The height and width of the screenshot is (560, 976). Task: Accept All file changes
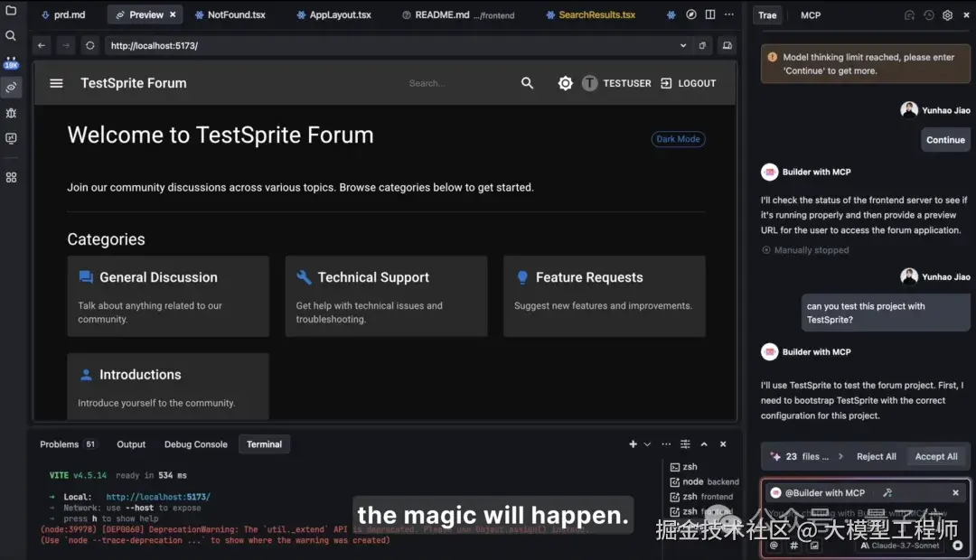[x=936, y=457]
